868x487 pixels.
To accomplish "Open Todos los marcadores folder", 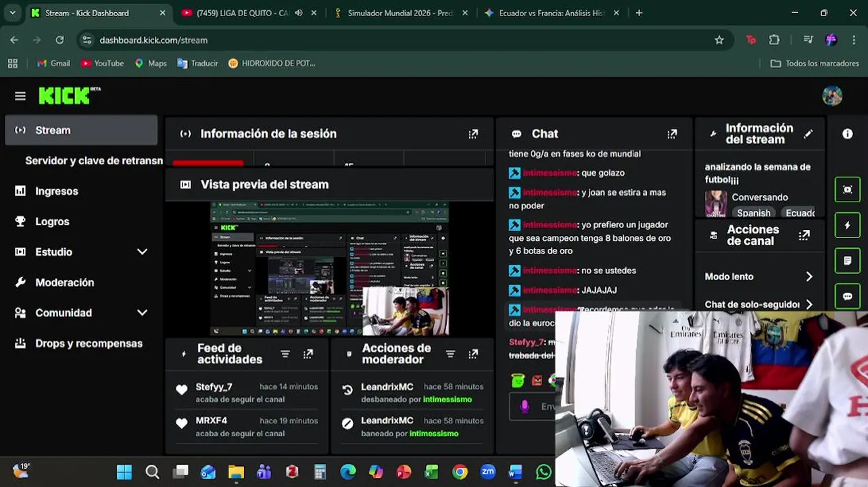I will coord(815,63).
